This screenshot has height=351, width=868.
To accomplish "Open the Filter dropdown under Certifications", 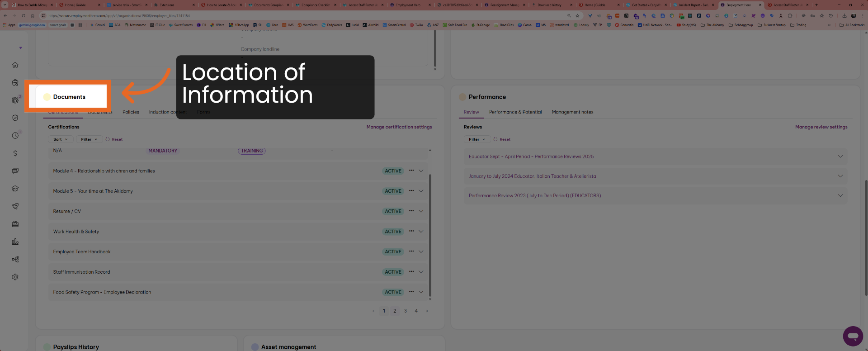I will tap(89, 139).
